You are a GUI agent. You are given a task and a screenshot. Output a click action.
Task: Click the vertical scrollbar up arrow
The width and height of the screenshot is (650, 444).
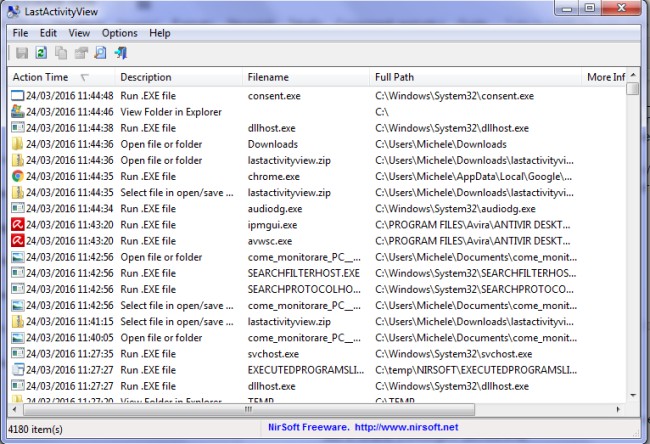pyautogui.click(x=633, y=75)
